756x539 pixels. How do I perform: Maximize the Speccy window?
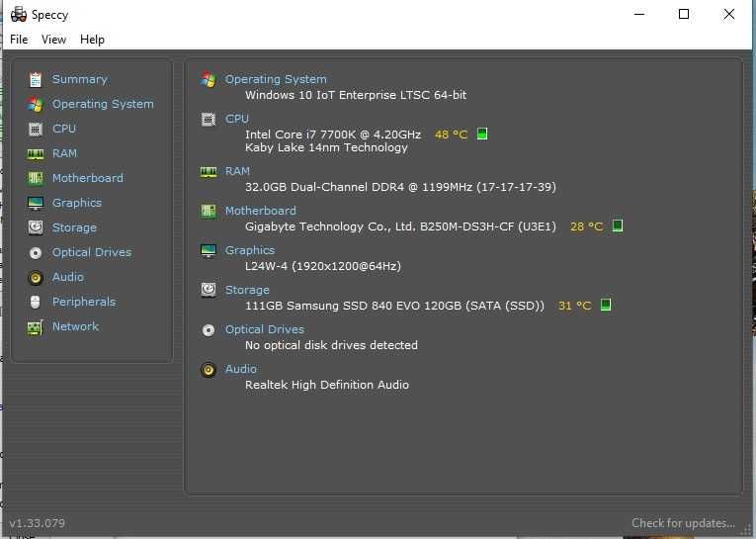[684, 15]
